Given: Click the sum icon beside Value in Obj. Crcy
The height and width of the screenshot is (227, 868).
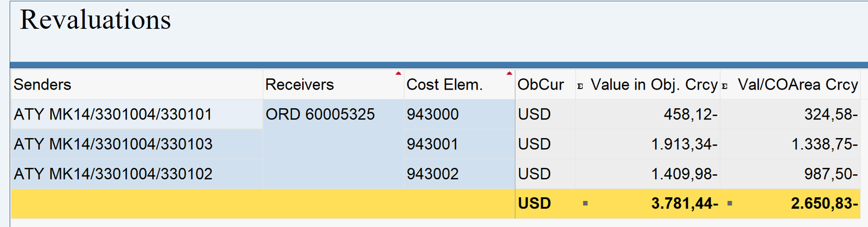Looking at the screenshot, I should tap(580, 86).
